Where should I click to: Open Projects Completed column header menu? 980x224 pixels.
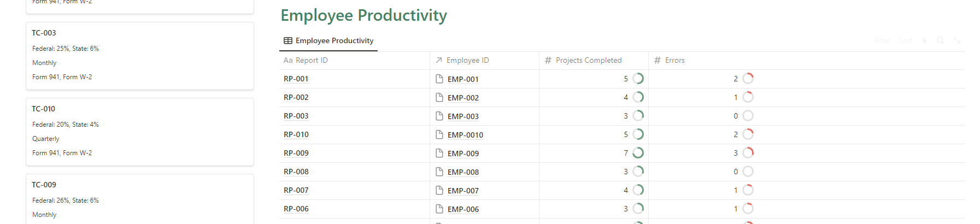(x=588, y=60)
